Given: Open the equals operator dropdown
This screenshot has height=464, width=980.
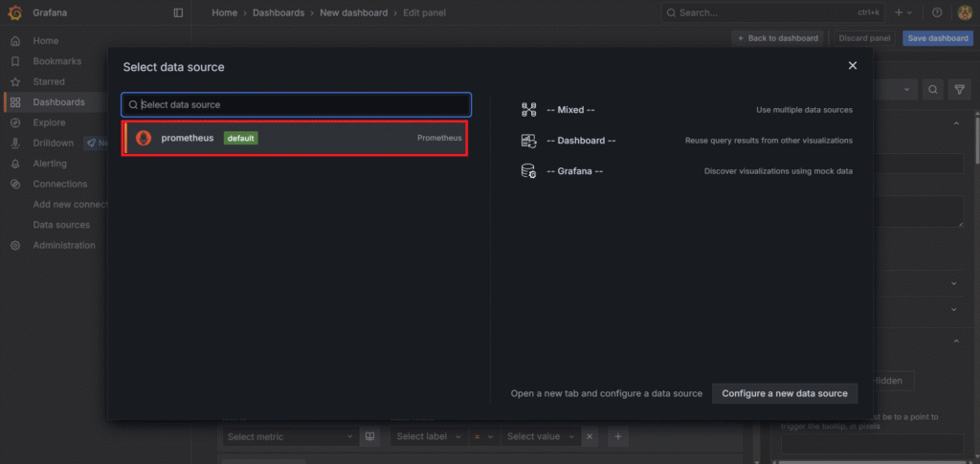Looking at the screenshot, I should coord(483,436).
